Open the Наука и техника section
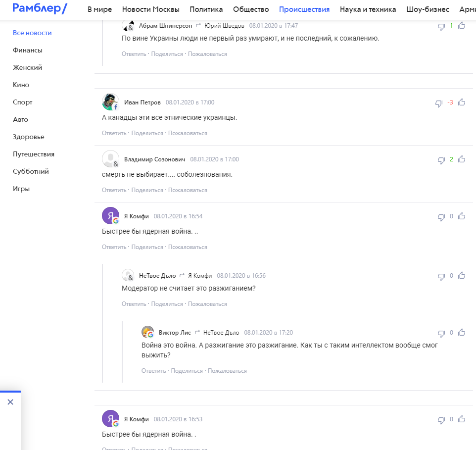The width and height of the screenshot is (476, 450). [x=368, y=9]
